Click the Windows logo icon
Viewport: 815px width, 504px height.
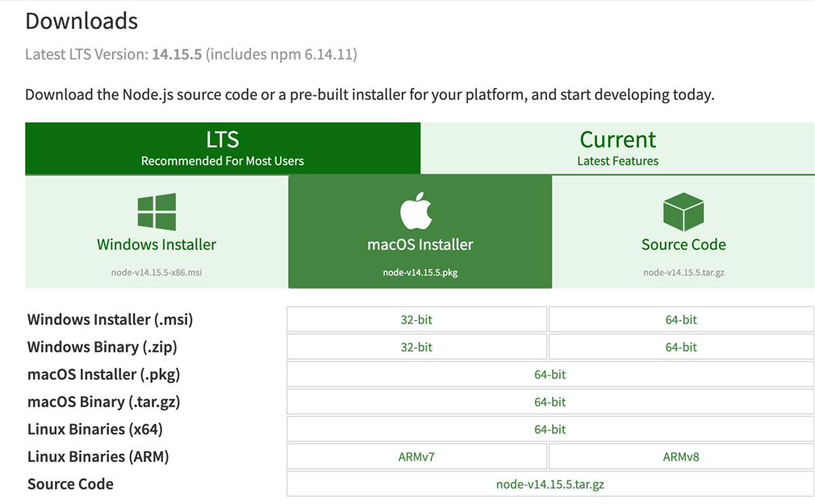click(157, 211)
